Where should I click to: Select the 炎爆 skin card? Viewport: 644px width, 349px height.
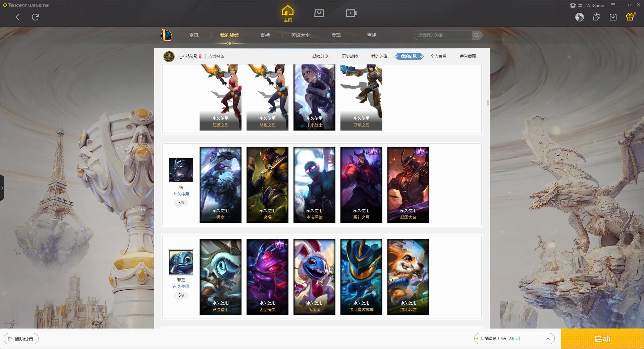pos(267,185)
